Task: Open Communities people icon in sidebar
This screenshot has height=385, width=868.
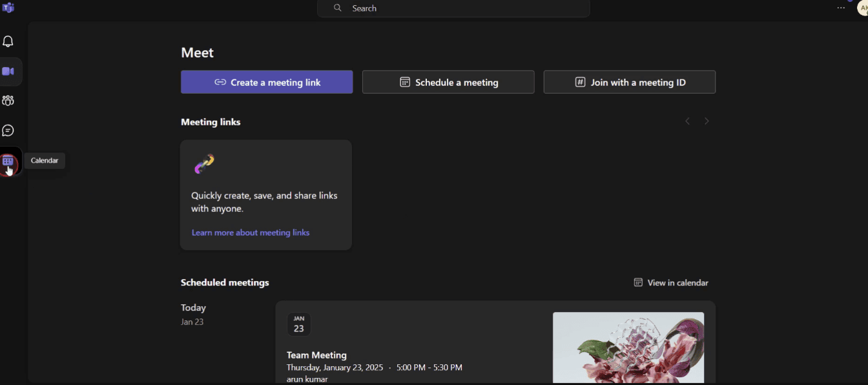Action: (x=8, y=101)
